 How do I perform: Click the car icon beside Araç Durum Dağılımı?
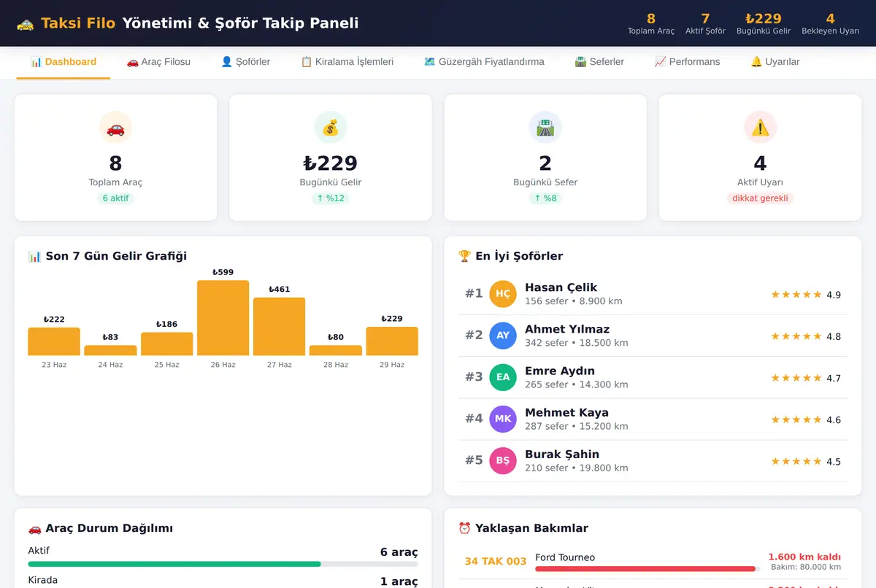point(34,528)
